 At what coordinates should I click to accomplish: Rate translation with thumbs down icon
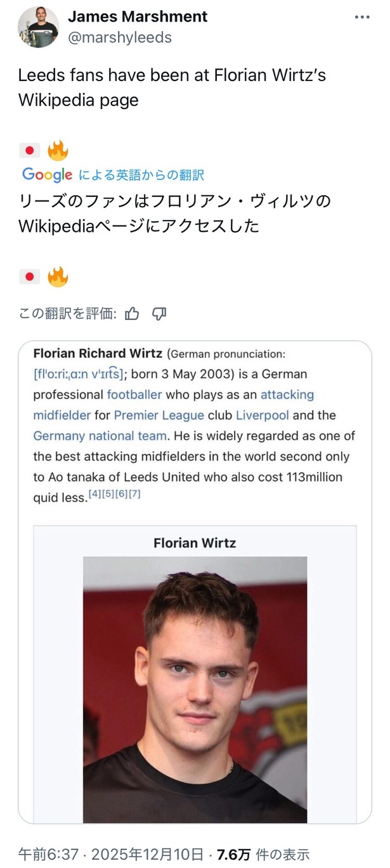coord(159,313)
